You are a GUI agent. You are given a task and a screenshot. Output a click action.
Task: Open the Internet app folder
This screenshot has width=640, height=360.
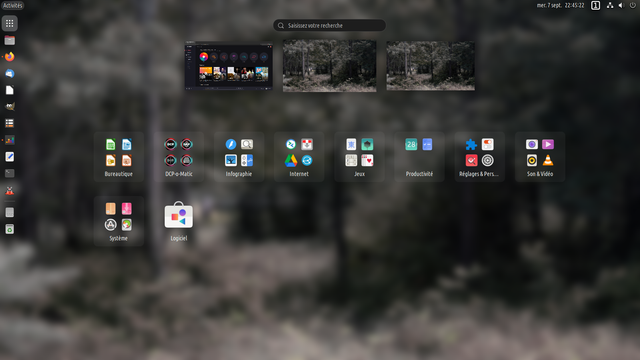pyautogui.click(x=299, y=157)
